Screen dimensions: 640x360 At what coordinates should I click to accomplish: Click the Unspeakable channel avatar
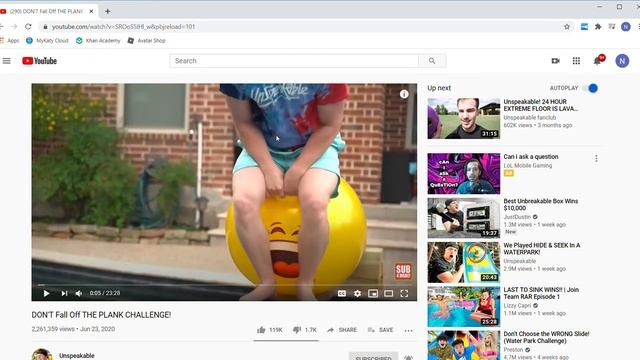tap(42, 354)
